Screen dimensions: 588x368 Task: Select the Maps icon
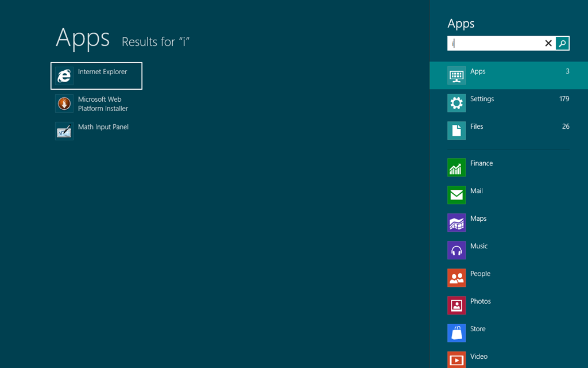coord(457,223)
